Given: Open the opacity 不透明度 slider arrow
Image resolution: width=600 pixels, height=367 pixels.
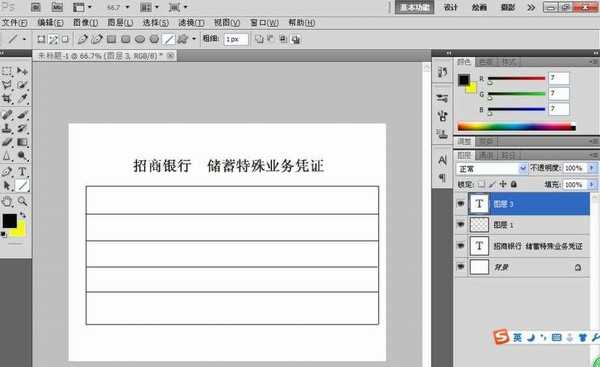Looking at the screenshot, I should [x=592, y=168].
